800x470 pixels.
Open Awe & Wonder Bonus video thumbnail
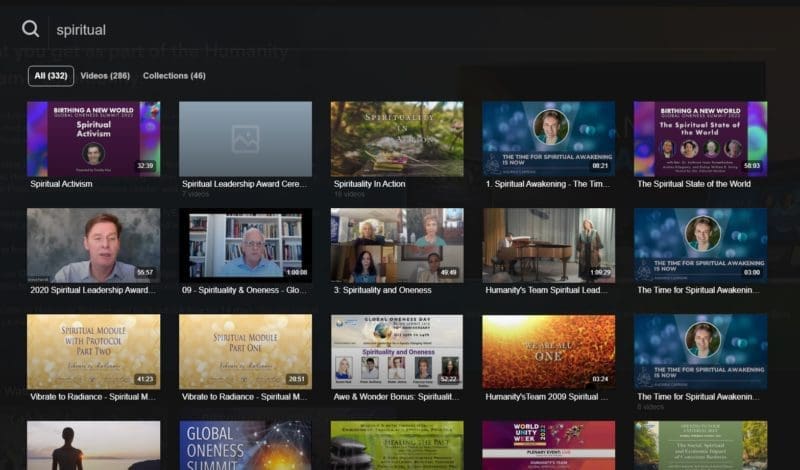tap(397, 352)
